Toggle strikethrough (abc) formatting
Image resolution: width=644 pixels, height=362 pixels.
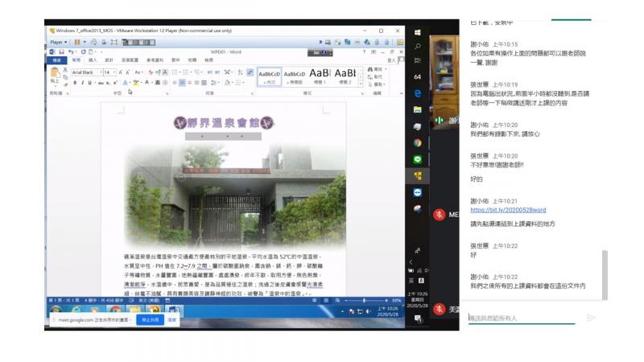coord(101,83)
